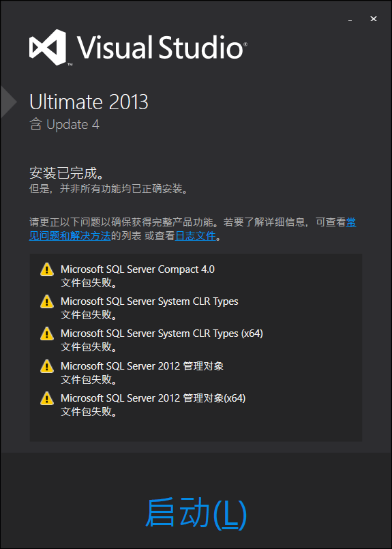Click warning icon for SQL Server 2012 管理对象(x64)

(47, 398)
